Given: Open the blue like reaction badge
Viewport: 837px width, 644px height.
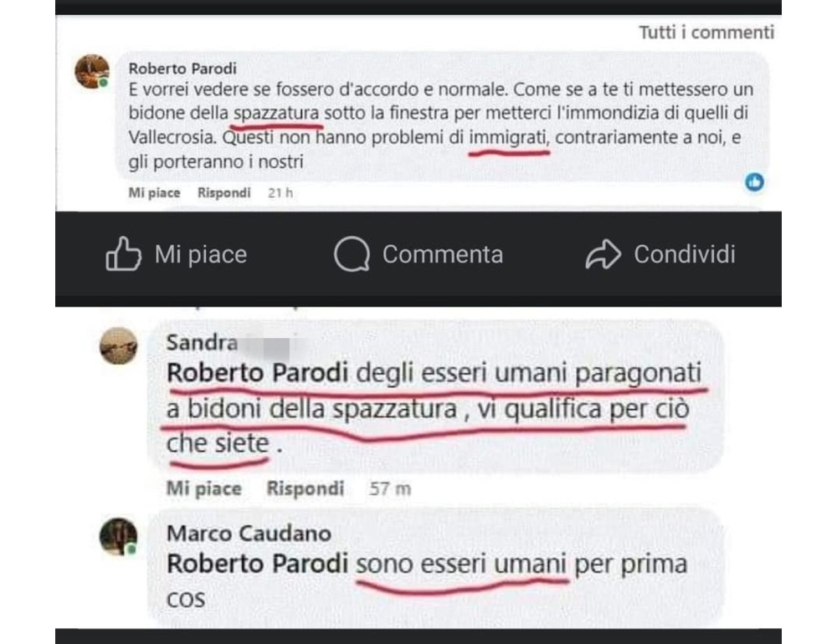Looking at the screenshot, I should coord(754,182).
